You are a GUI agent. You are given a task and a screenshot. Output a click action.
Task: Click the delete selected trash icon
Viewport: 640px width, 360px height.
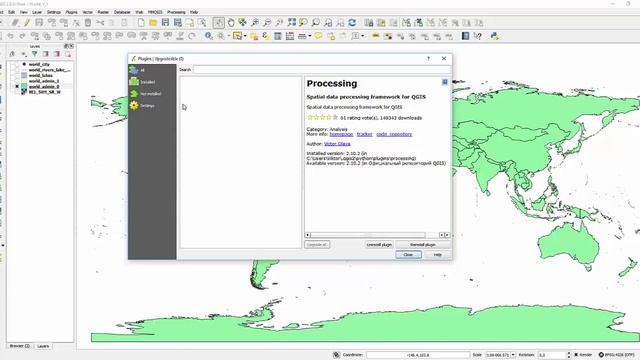tap(88, 23)
